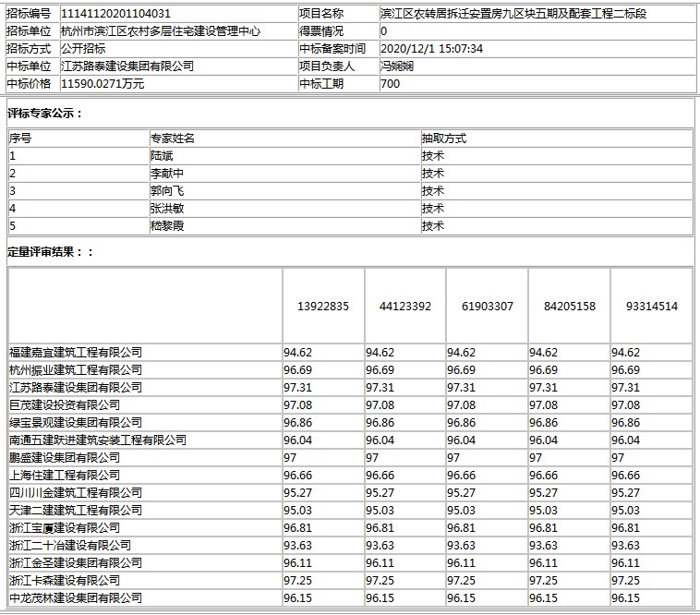The width and height of the screenshot is (700, 615).
Task: Select company 四川川金建筑工程有限公司
Action: click(76, 493)
